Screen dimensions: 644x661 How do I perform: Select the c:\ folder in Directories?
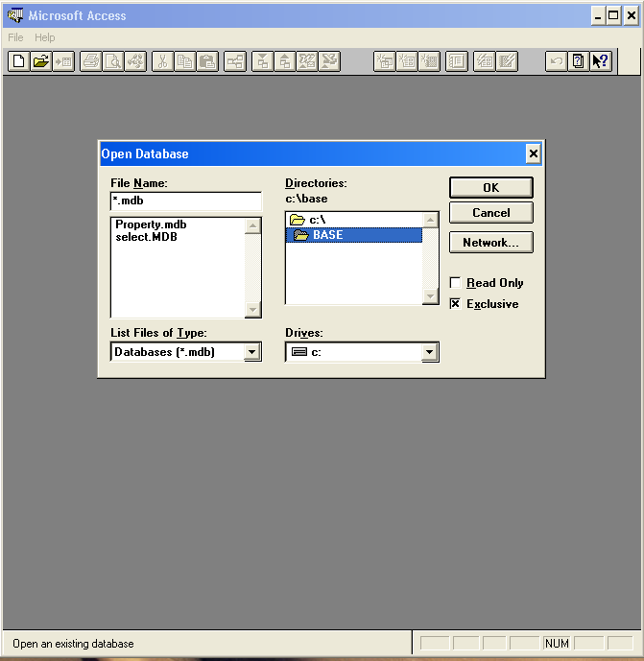[354, 220]
